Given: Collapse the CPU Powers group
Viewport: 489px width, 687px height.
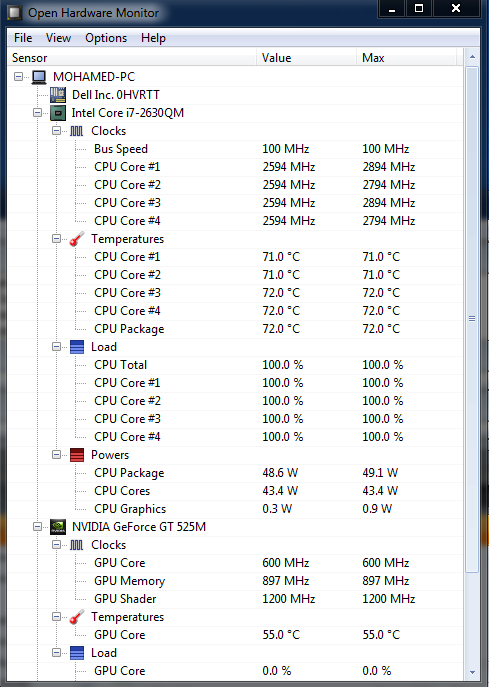Looking at the screenshot, I should 57,454.
